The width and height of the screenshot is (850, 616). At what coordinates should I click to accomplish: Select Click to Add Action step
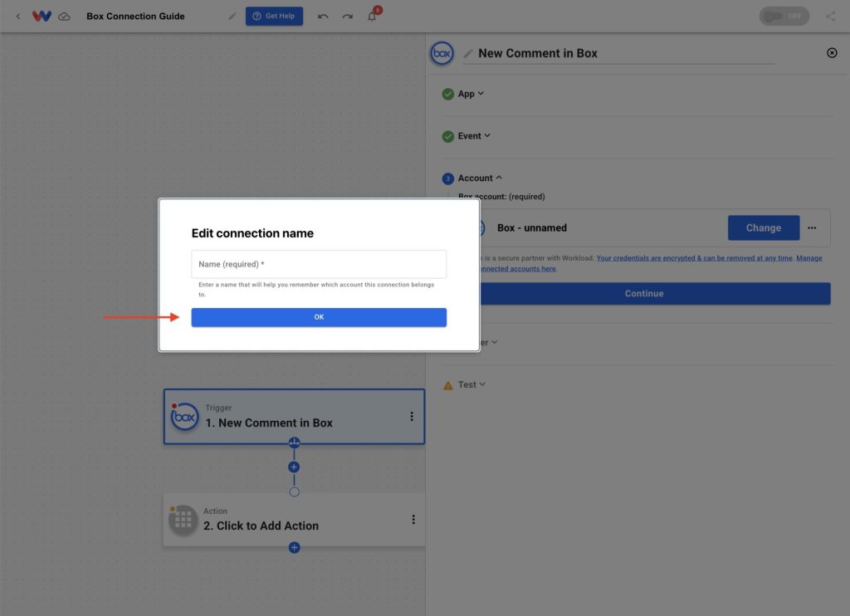click(295, 520)
